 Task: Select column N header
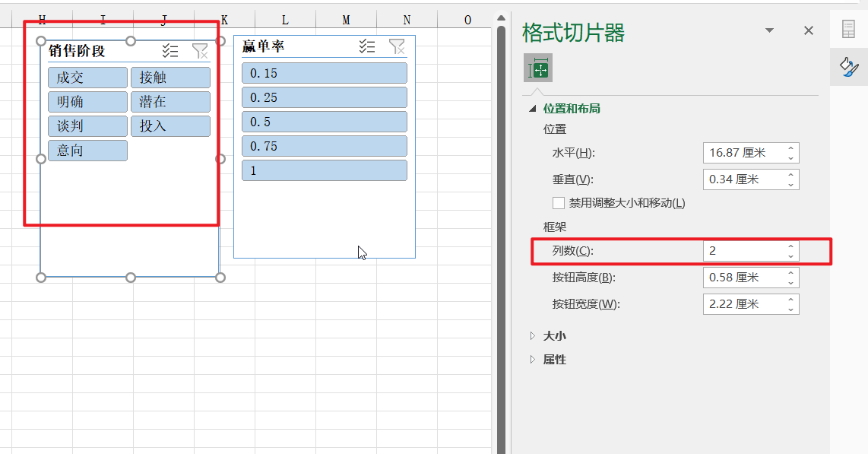point(407,20)
